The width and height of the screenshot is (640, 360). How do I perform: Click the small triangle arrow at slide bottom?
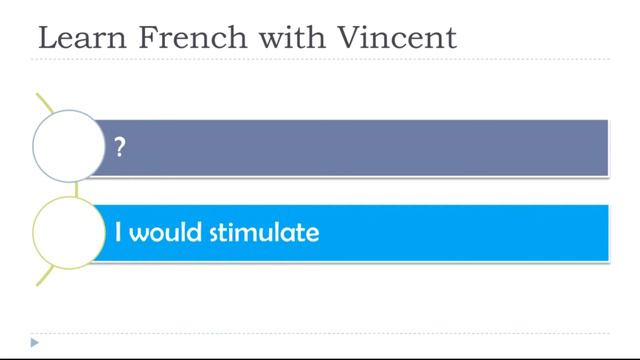[x=35, y=342]
